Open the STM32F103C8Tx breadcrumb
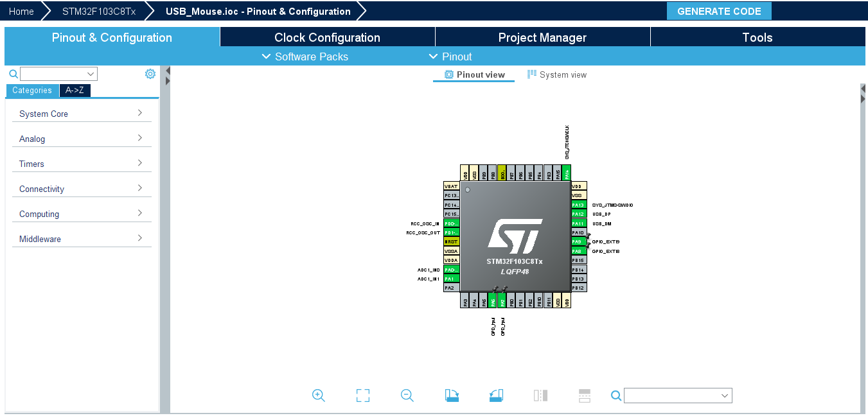Screen dimensions: 868x418 tap(99, 12)
